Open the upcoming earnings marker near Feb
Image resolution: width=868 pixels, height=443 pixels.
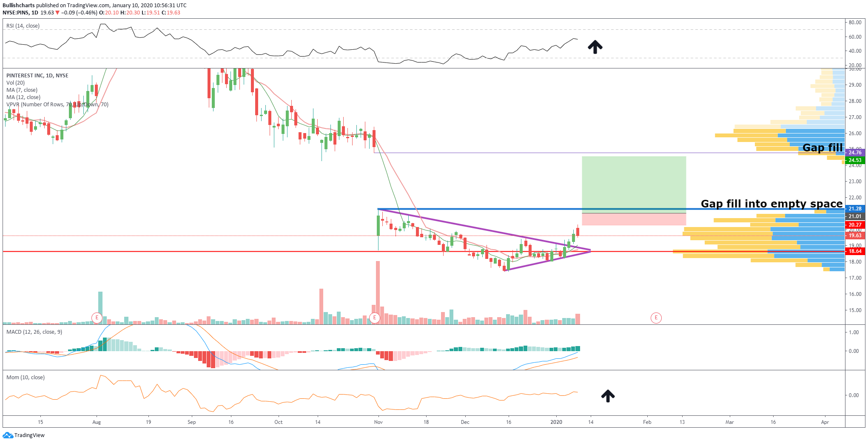tap(656, 318)
